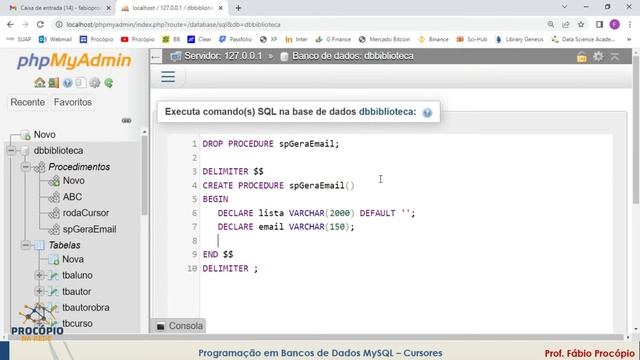Click line 8 in SQL editor
Viewport: 640px width, 360px height.
click(x=406, y=241)
